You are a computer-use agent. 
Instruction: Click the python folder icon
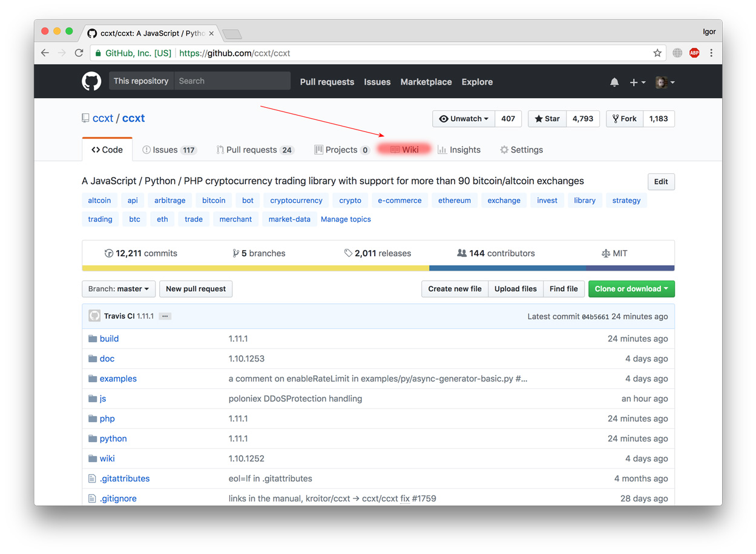tap(93, 438)
